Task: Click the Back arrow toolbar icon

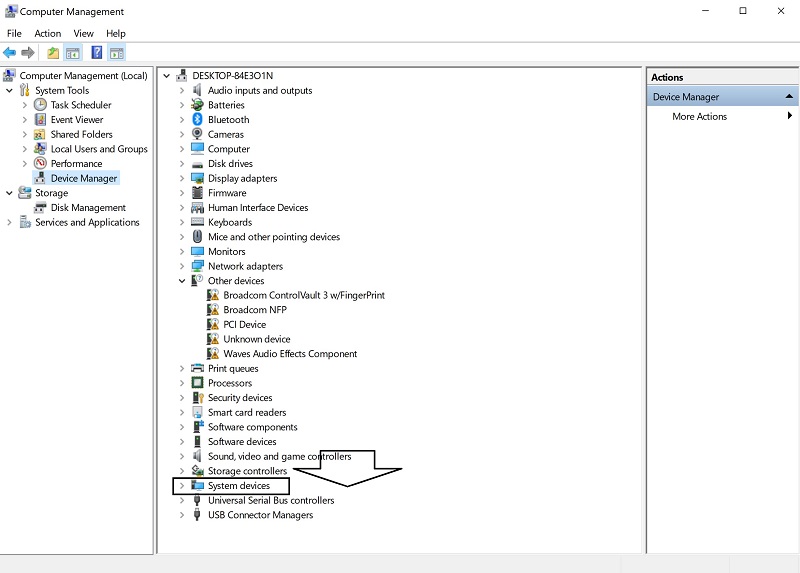Action: (x=9, y=53)
